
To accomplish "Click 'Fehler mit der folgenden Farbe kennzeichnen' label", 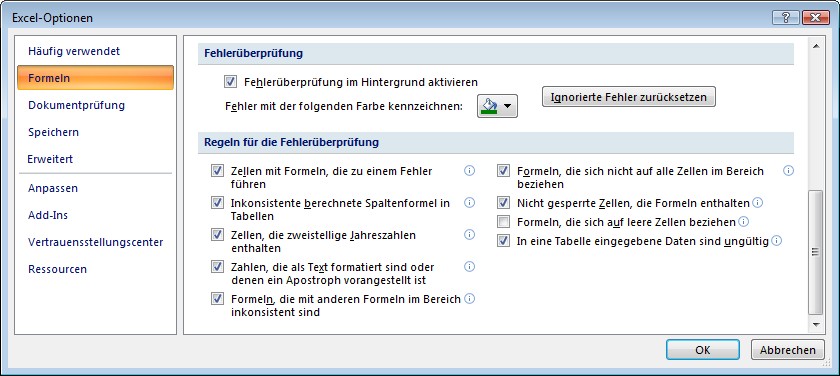I will point(344,107).
